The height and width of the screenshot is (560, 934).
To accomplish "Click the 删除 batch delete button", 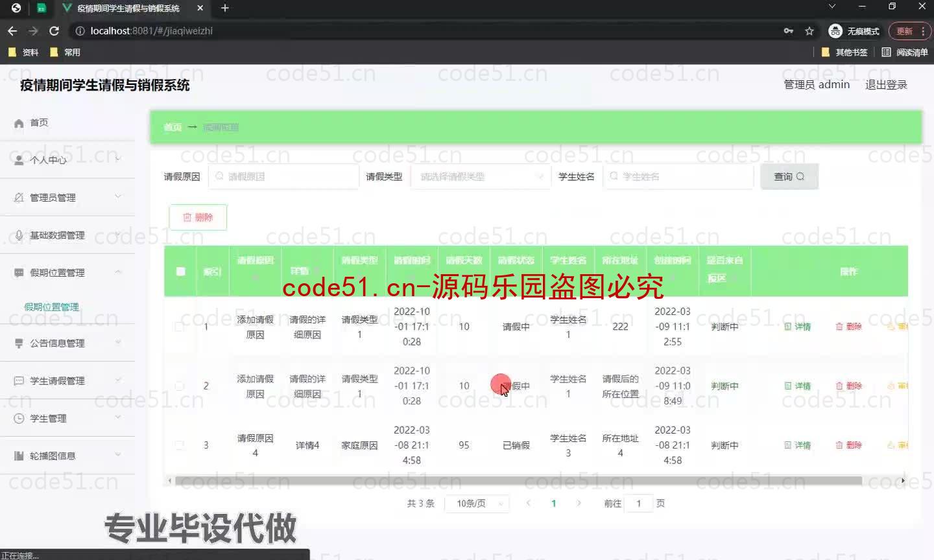I will [198, 218].
